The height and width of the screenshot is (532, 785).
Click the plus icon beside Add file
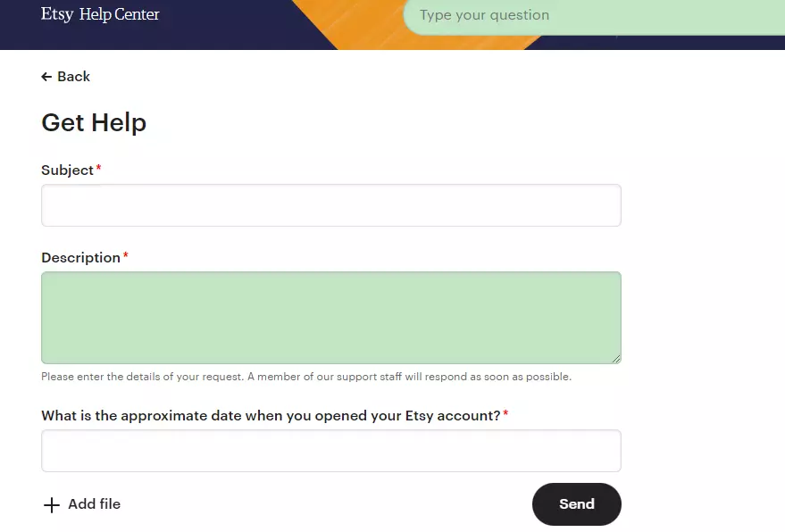(x=52, y=504)
